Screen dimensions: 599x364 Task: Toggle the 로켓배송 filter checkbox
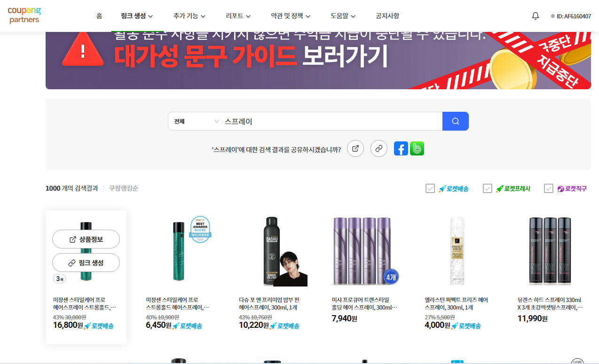(430, 188)
